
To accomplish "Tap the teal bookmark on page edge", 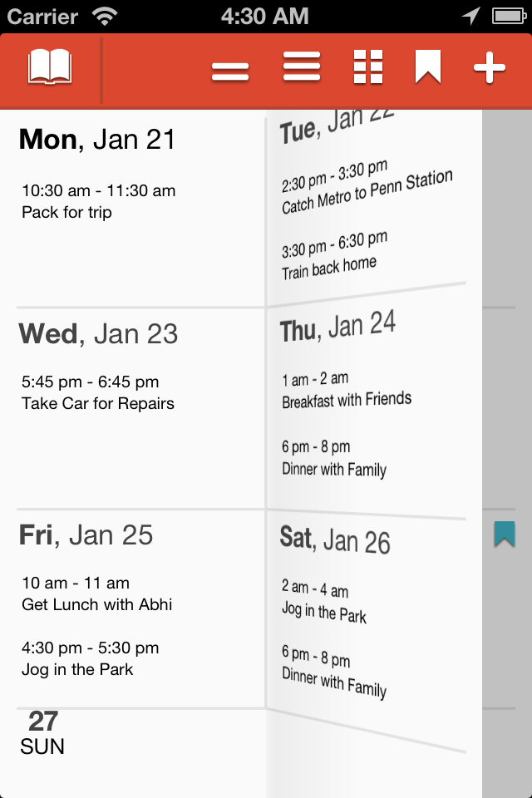I will pyautogui.click(x=505, y=534).
